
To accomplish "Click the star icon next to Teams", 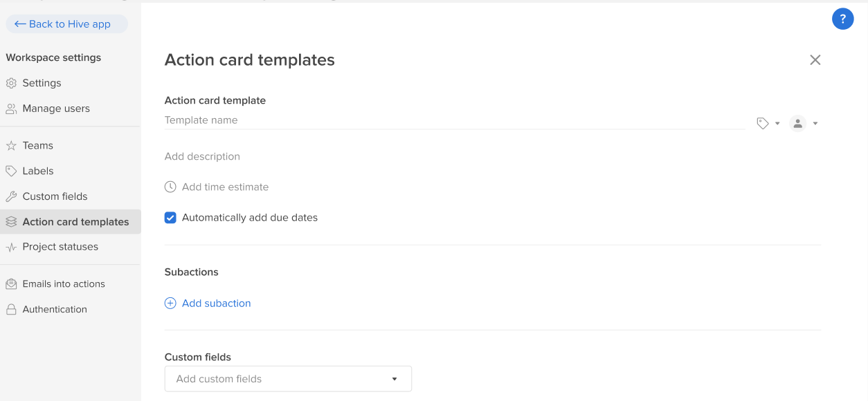I will point(11,145).
